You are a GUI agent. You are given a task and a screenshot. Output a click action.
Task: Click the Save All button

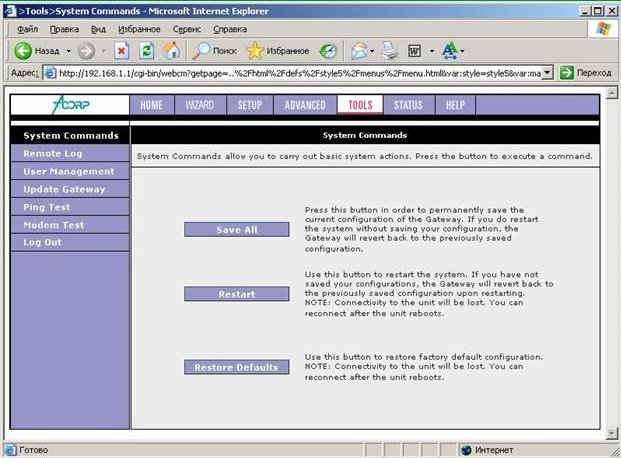coord(236,229)
